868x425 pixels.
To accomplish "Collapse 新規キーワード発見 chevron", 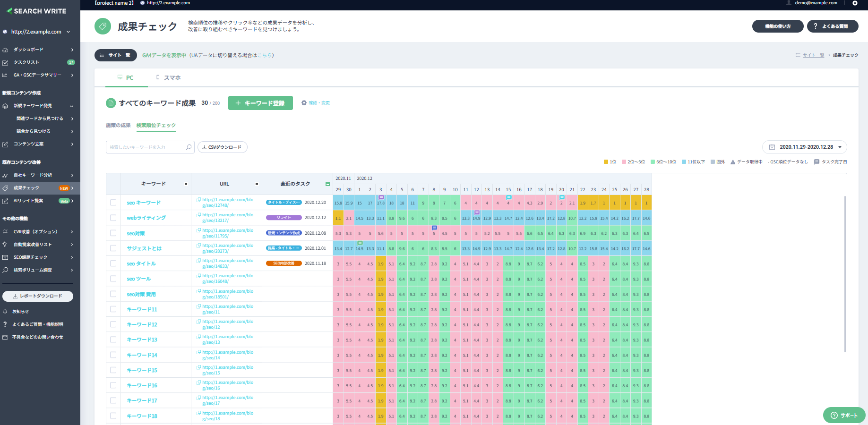I will pos(72,106).
